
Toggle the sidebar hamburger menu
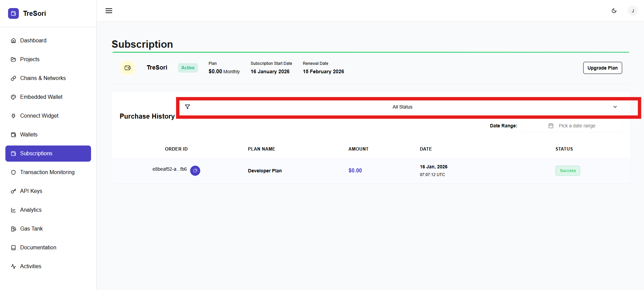(x=109, y=11)
